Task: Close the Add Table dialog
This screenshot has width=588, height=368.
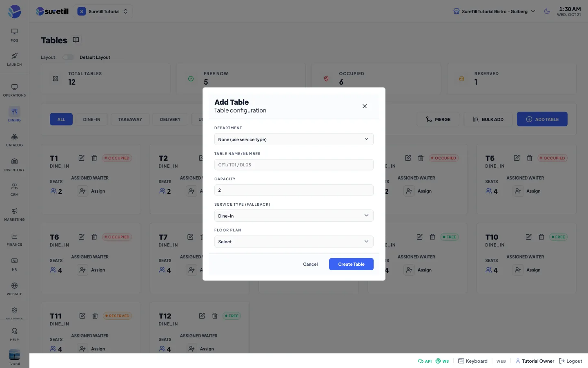Action: tap(365, 106)
